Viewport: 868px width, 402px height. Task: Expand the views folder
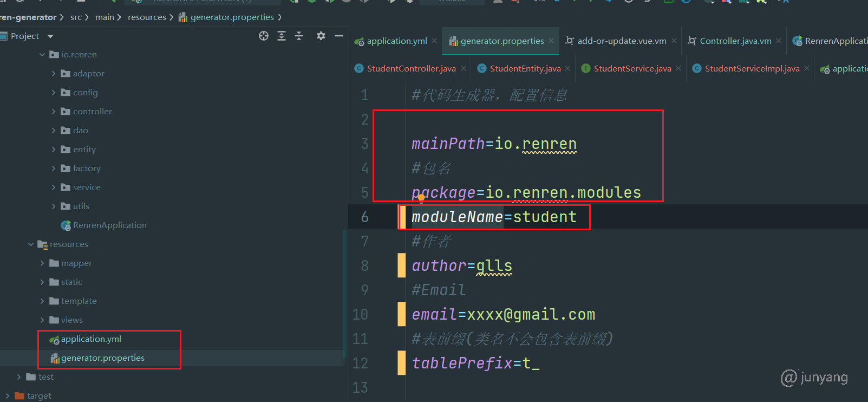(x=42, y=320)
